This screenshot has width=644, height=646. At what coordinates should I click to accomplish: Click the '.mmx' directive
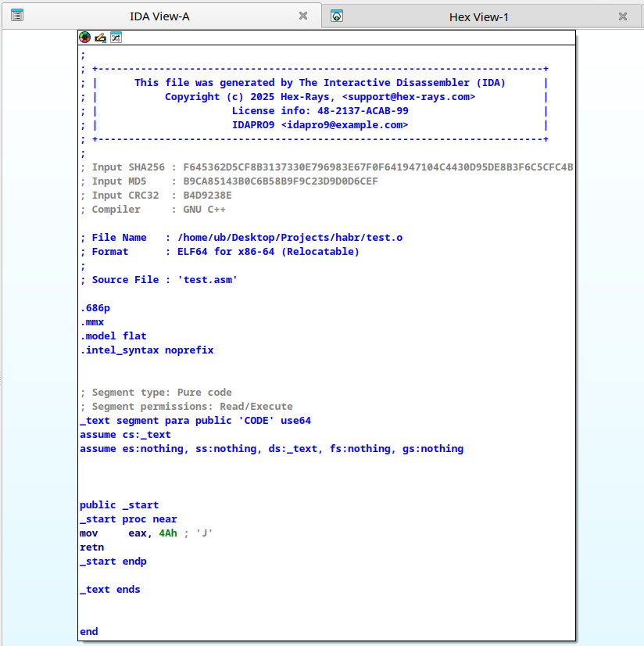tap(91, 322)
